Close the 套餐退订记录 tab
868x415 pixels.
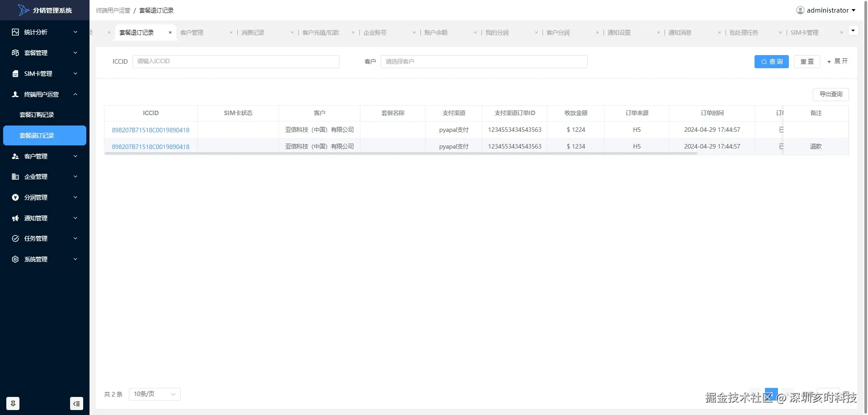tap(170, 33)
